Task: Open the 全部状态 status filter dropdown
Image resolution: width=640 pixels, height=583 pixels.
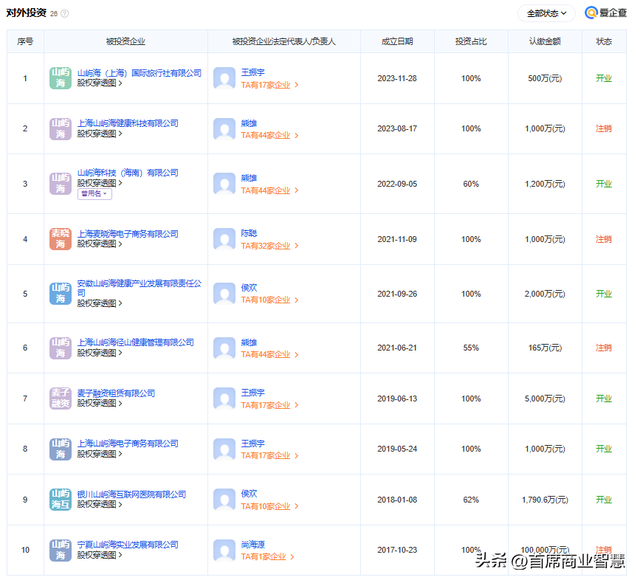Action: 547,13
